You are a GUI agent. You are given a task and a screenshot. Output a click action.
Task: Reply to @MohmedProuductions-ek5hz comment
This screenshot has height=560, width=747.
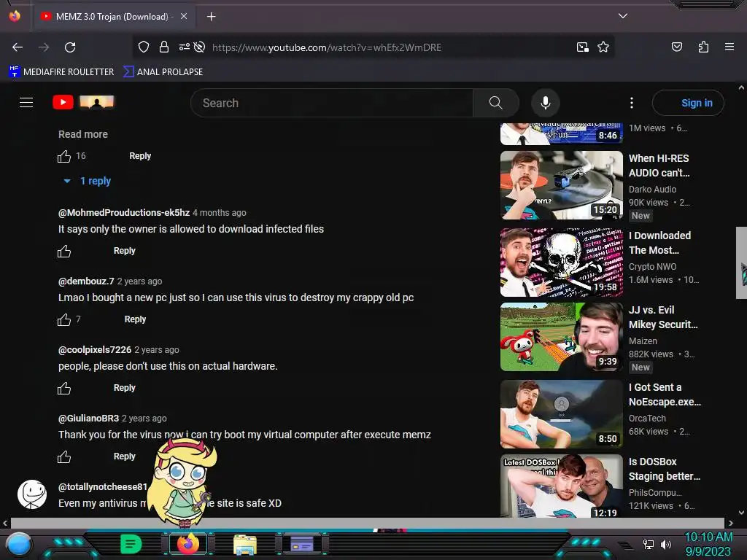pos(124,251)
